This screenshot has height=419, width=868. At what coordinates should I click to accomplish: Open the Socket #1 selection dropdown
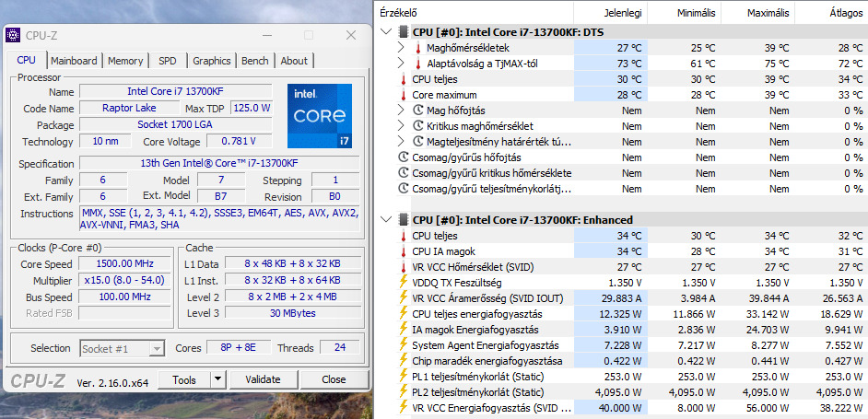pyautogui.click(x=158, y=348)
